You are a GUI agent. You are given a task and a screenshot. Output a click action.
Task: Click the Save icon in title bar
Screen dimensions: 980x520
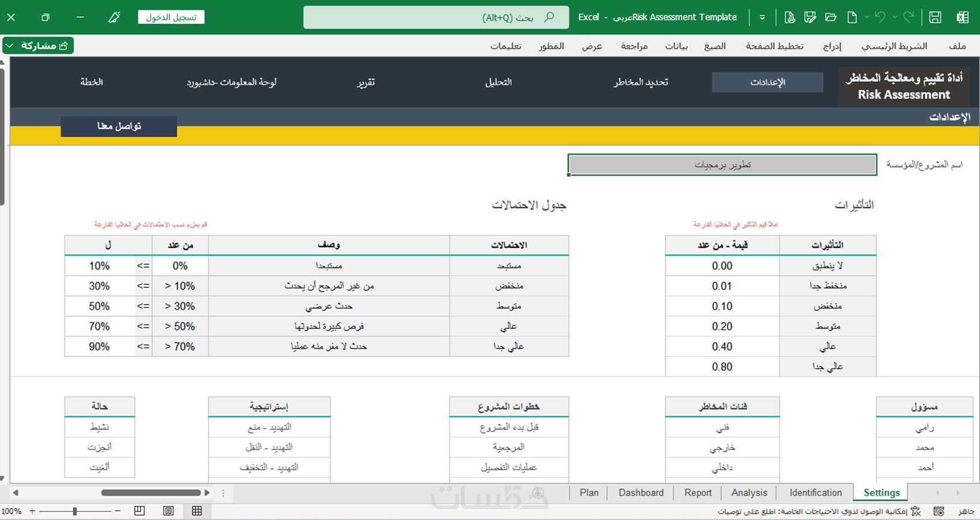pyautogui.click(x=935, y=17)
